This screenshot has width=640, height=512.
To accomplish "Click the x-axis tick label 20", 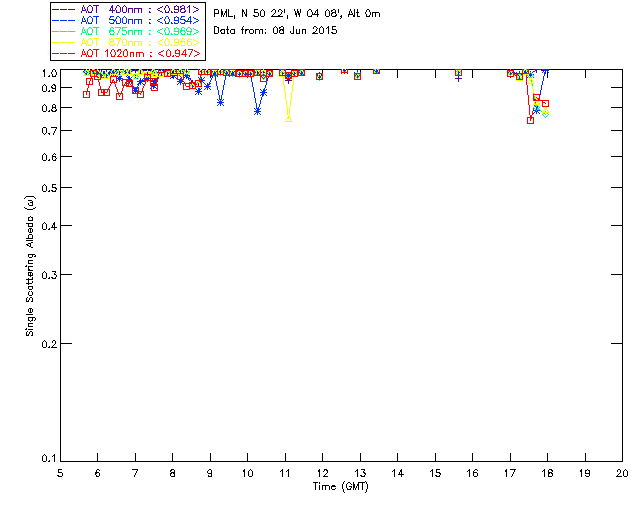I will (622, 473).
